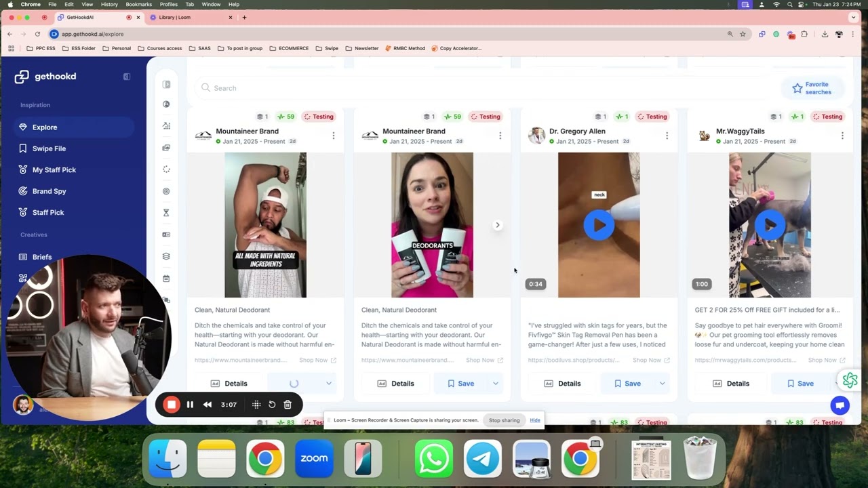Open options menu for Dr. Gregory Allen ad
868x488 pixels.
click(x=667, y=136)
